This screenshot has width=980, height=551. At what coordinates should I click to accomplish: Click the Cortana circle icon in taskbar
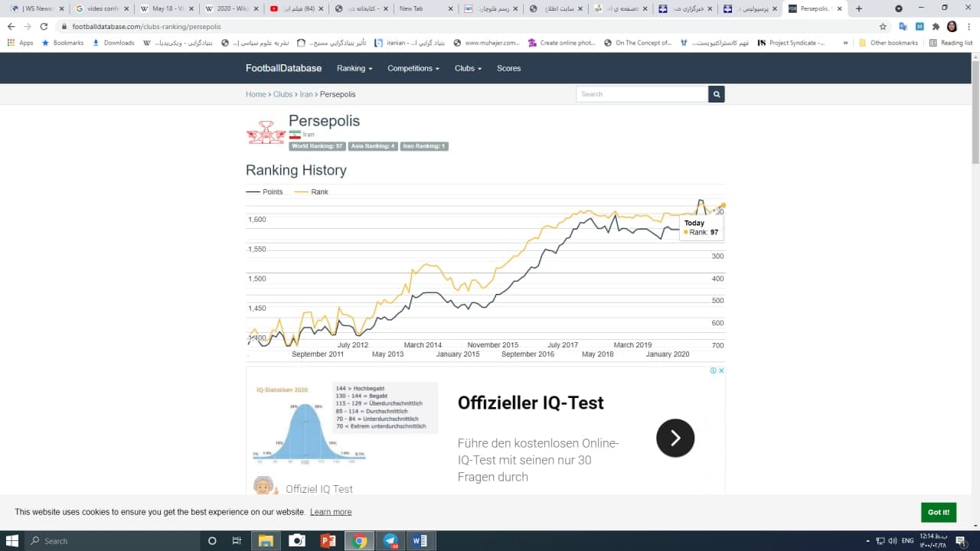pos(212,541)
